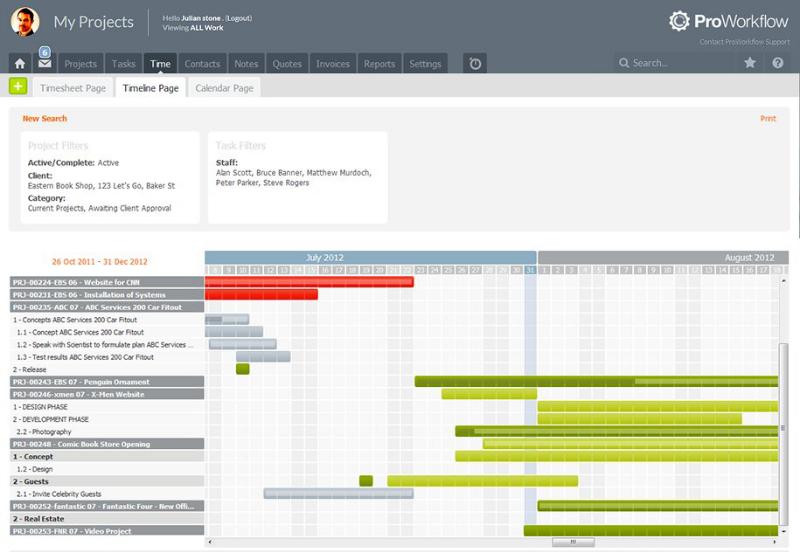Click the user profile avatar
Screen dimensions: 800x552
[x=25, y=22]
